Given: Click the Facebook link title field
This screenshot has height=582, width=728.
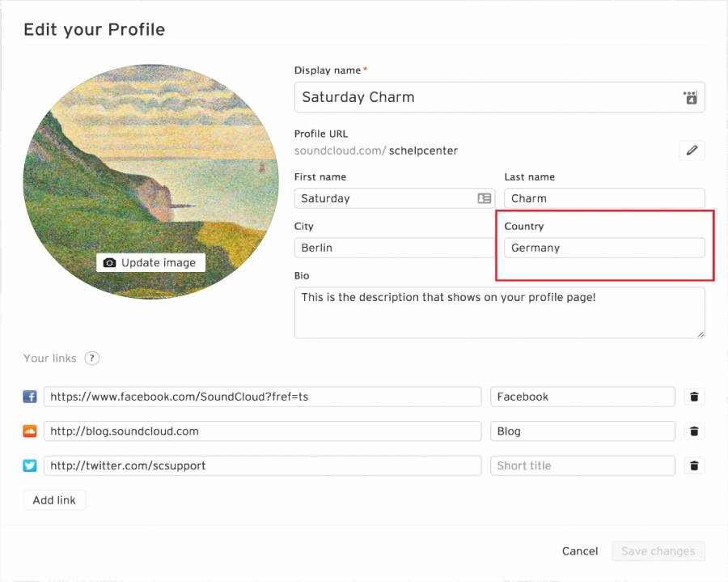Looking at the screenshot, I should point(582,397).
